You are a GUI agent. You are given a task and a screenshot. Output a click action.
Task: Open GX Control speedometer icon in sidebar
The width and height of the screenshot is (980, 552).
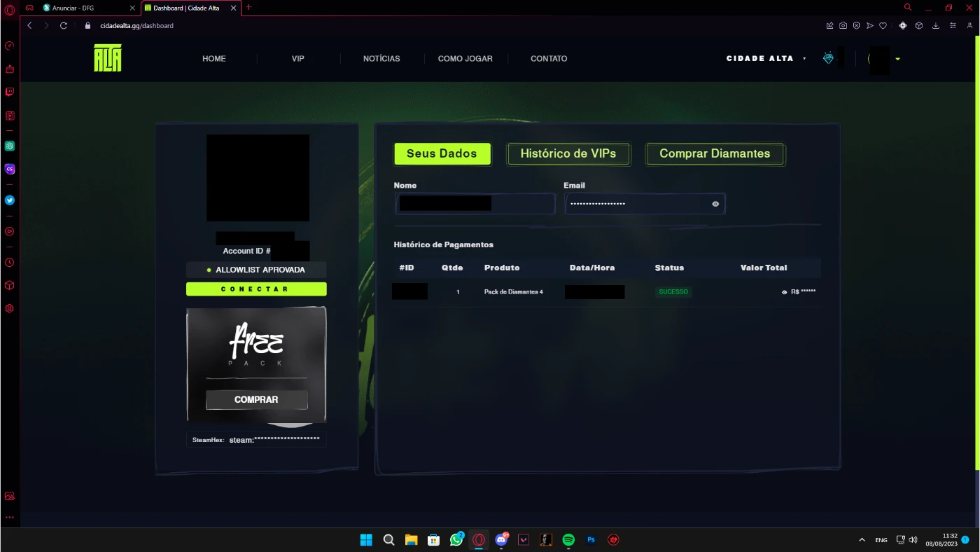[10, 46]
